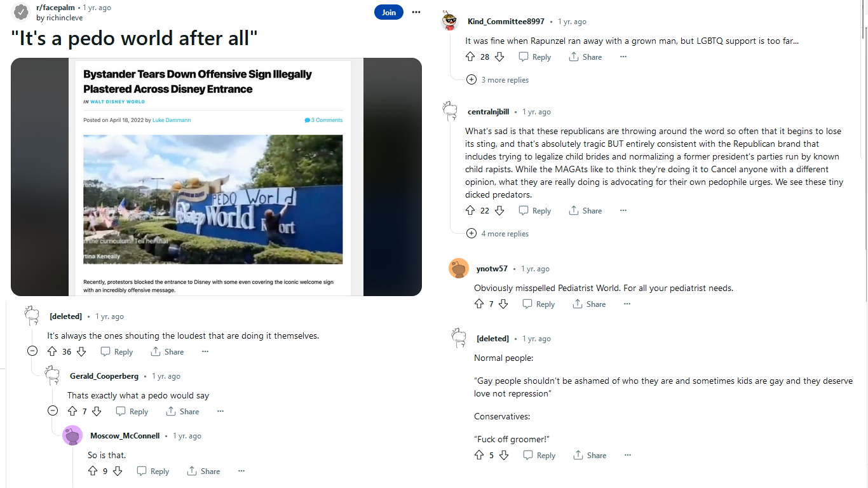Reply to centralnjbill's comment
This screenshot has width=868, height=488.
[x=534, y=211]
